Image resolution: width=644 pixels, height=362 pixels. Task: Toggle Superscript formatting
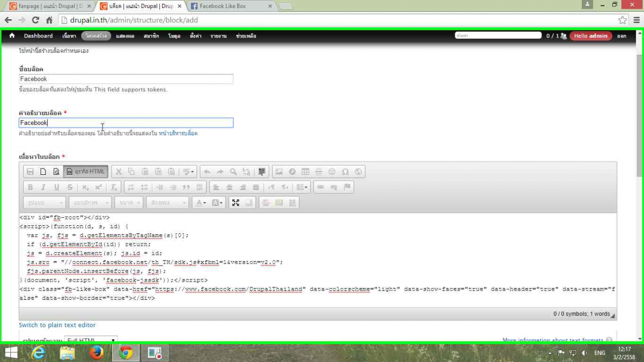99,187
